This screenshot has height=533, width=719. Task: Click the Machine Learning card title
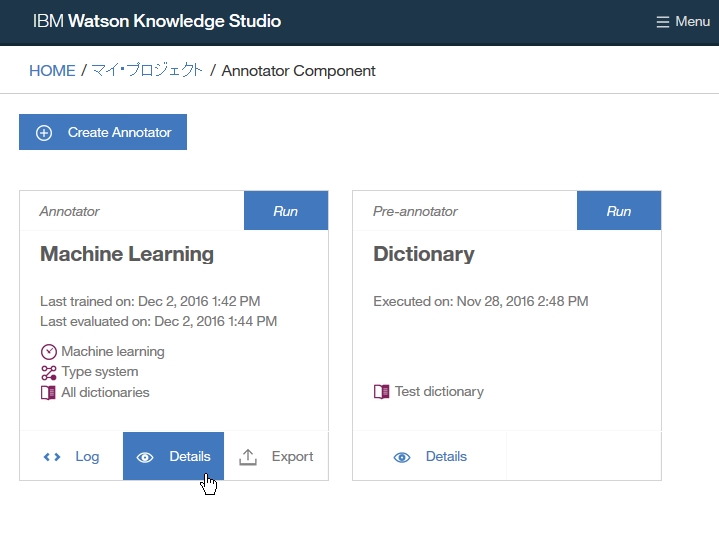tap(127, 254)
